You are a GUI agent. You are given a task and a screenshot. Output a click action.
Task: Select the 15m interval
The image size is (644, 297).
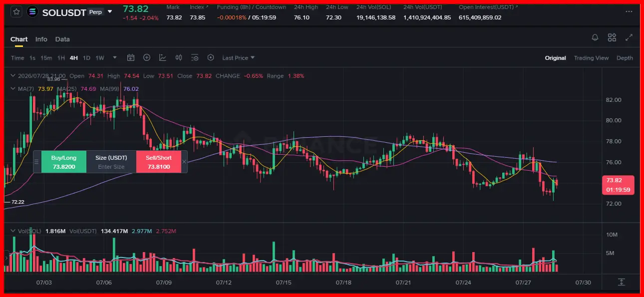(x=46, y=58)
